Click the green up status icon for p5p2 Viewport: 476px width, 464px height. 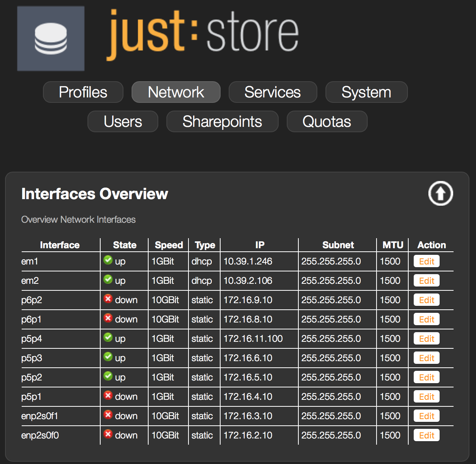108,376
